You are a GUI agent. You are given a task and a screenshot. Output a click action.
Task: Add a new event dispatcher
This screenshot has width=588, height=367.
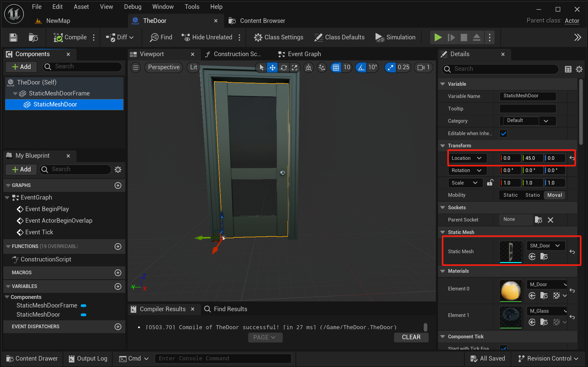[x=118, y=327]
